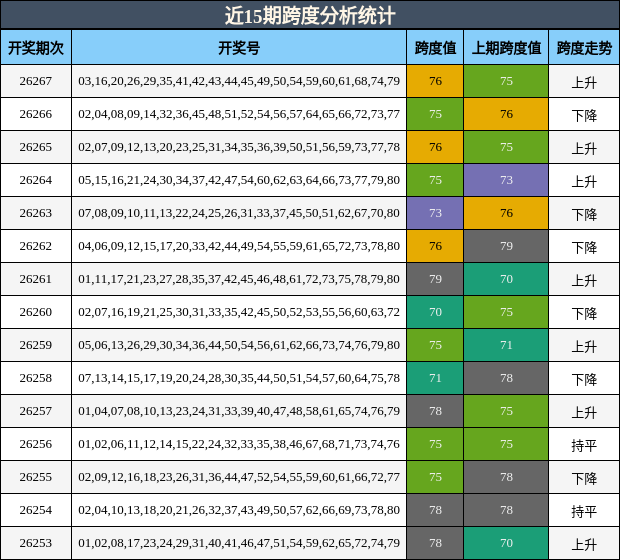Click previous span value 79 in row 26262
This screenshot has width=620, height=560.
pyautogui.click(x=506, y=246)
